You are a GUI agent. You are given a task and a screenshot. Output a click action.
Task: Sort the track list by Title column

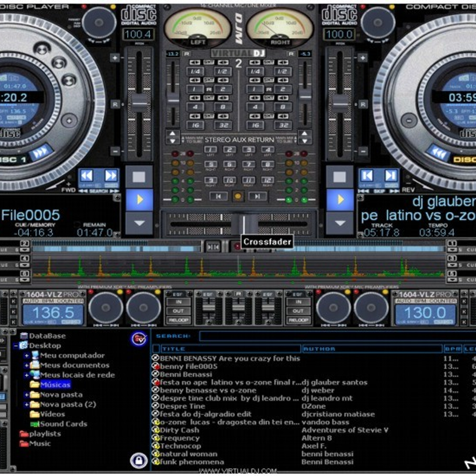click(x=230, y=349)
